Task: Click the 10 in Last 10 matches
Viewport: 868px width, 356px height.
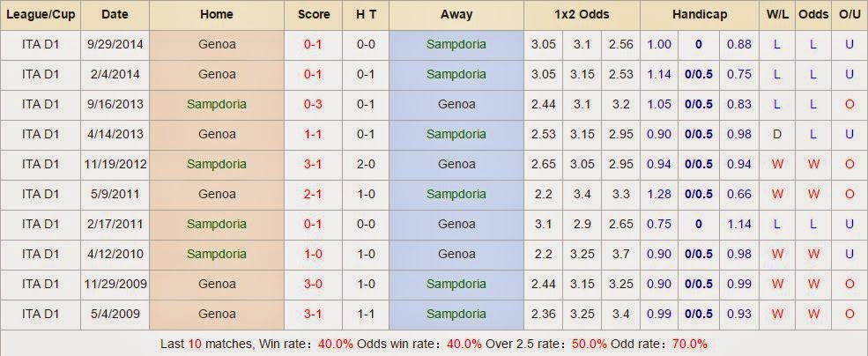Action: tap(197, 344)
